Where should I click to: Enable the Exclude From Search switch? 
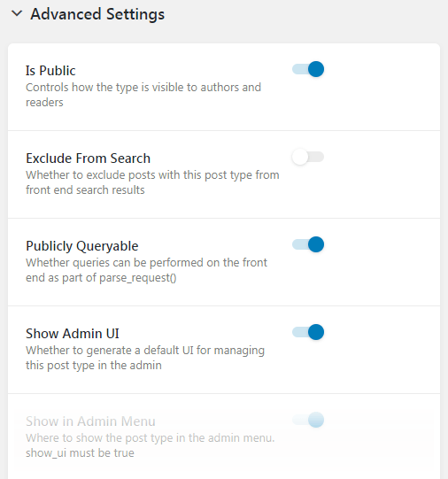pyautogui.click(x=308, y=157)
